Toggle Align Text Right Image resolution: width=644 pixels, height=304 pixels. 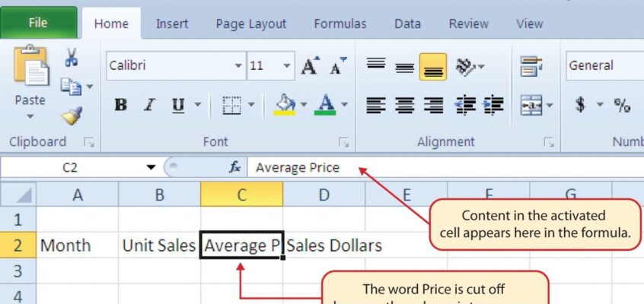[433, 105]
